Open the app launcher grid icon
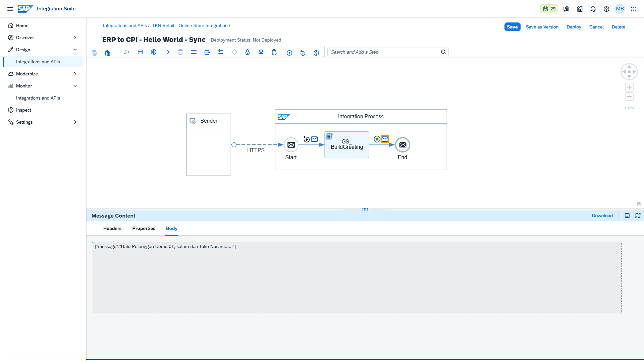644x362 pixels. coord(633,9)
